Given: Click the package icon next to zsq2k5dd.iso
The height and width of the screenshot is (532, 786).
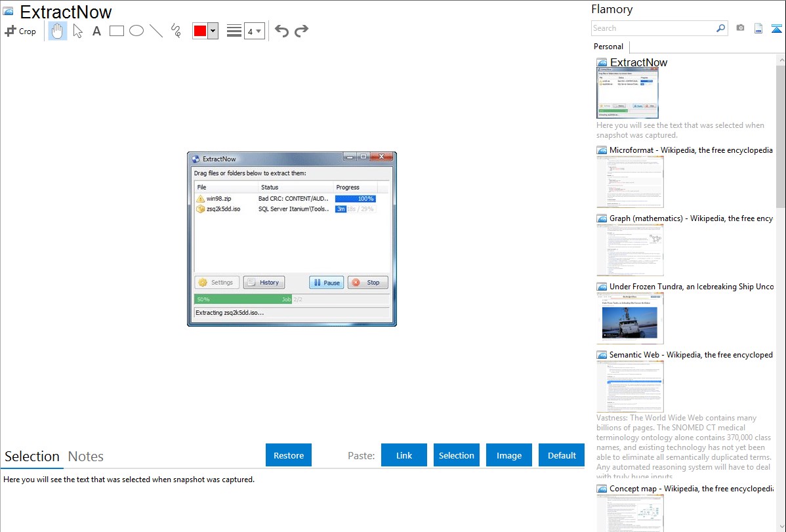Looking at the screenshot, I should [201, 209].
